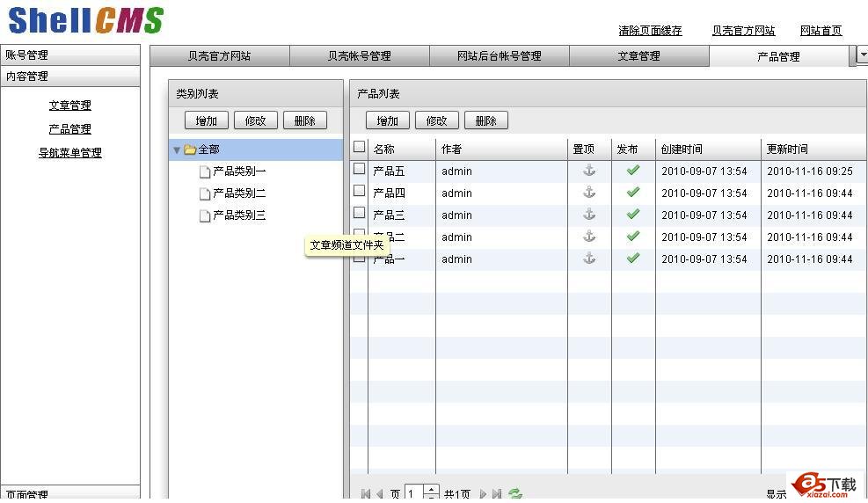Click the anchor pin icon for 产品三

pyautogui.click(x=589, y=215)
